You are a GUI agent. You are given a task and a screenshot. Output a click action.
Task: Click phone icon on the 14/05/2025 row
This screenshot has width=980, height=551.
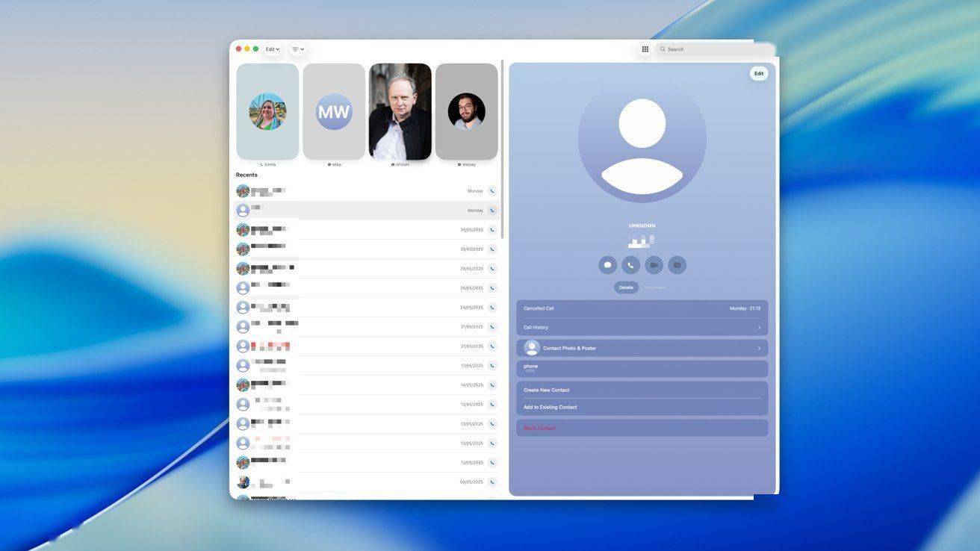click(492, 385)
